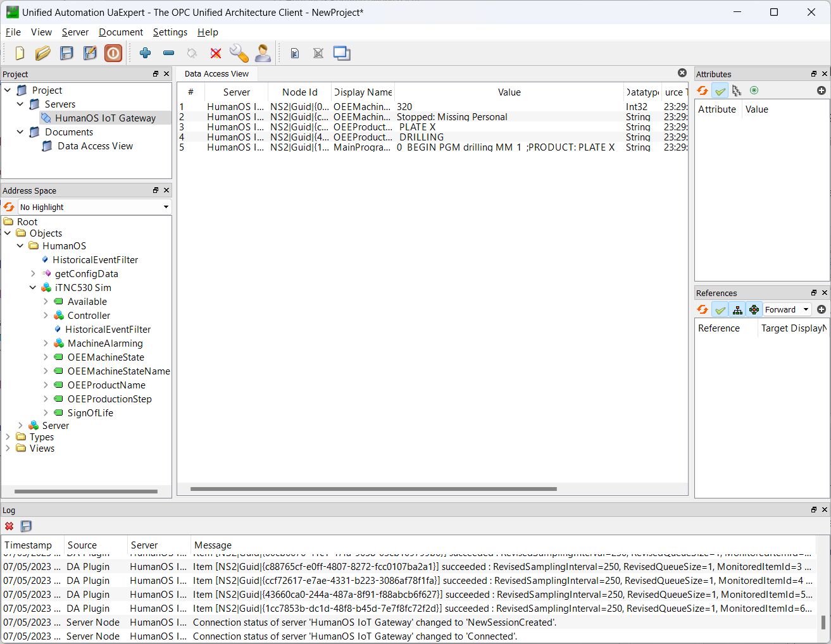Expand the getConfigData node

coord(33,274)
